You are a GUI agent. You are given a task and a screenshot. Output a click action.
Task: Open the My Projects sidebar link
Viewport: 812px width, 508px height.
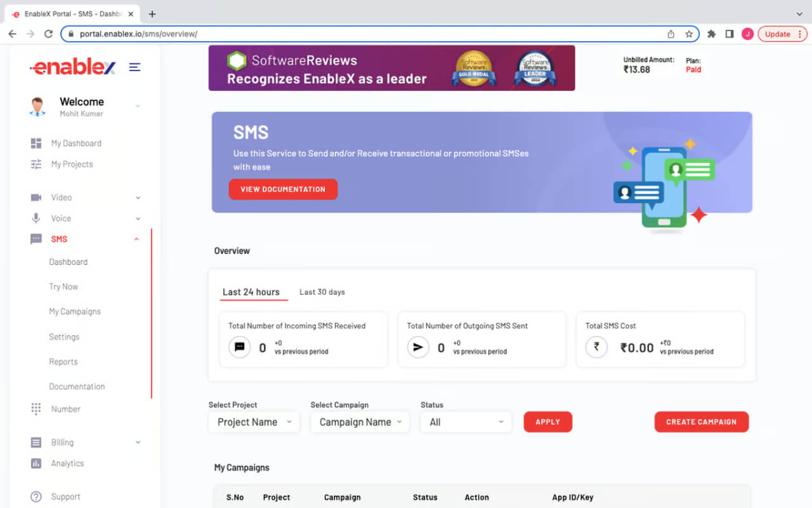pyautogui.click(x=72, y=164)
